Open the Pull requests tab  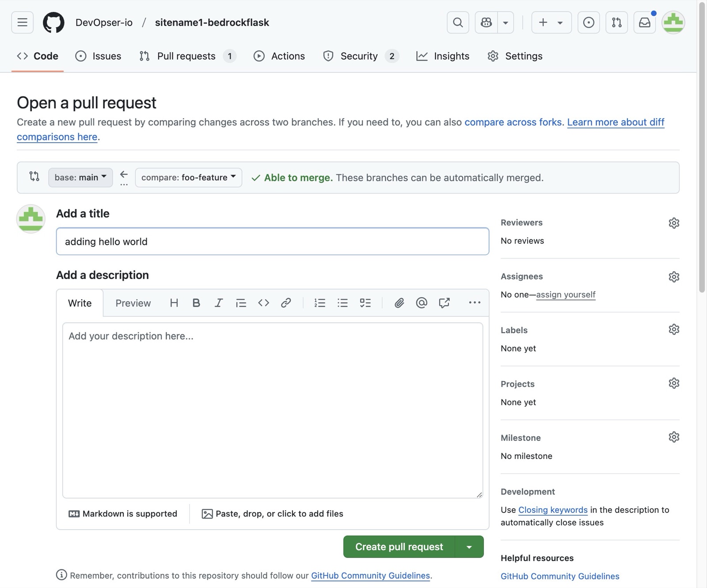point(187,56)
